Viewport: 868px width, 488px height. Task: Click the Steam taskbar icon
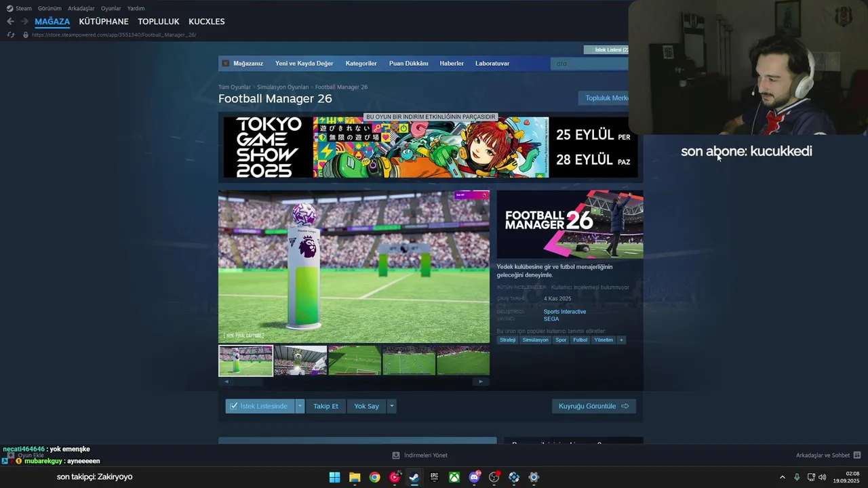click(x=414, y=477)
